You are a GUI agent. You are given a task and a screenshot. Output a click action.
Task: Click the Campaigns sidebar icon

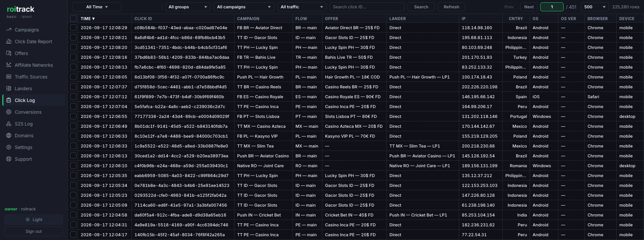pyautogui.click(x=9, y=30)
